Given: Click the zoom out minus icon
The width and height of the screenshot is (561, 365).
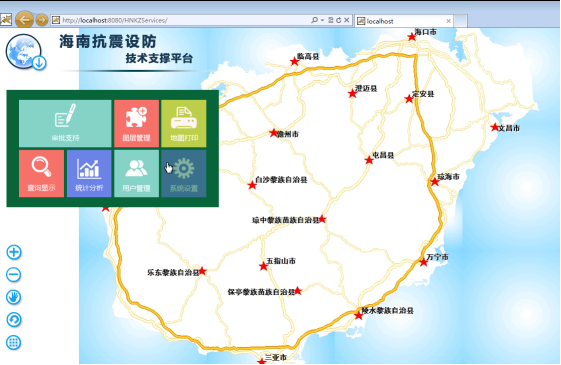Looking at the screenshot, I should 14,275.
